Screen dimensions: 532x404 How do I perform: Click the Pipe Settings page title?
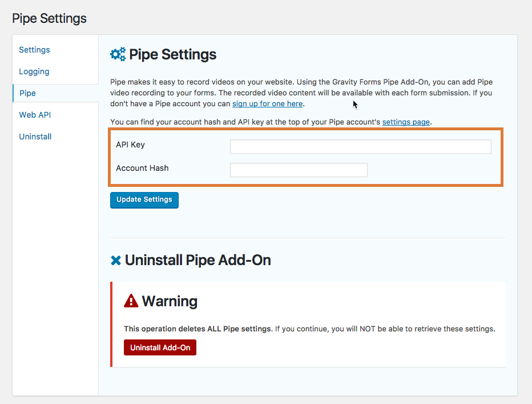49,18
